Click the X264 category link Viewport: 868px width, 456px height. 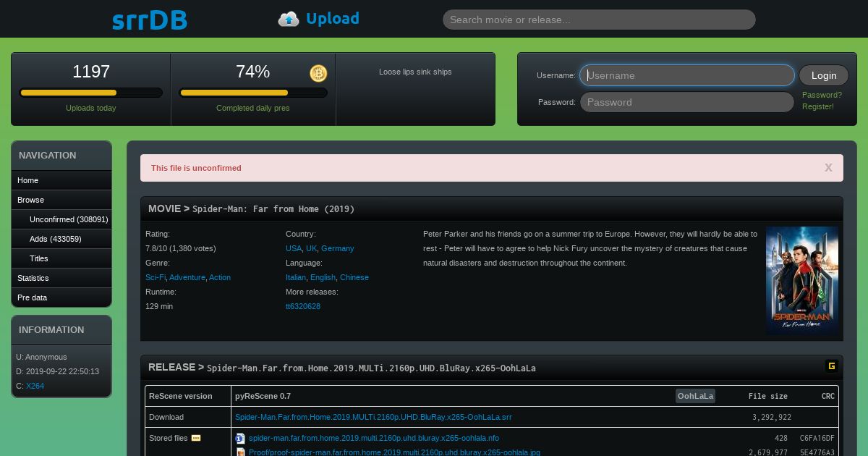click(35, 386)
